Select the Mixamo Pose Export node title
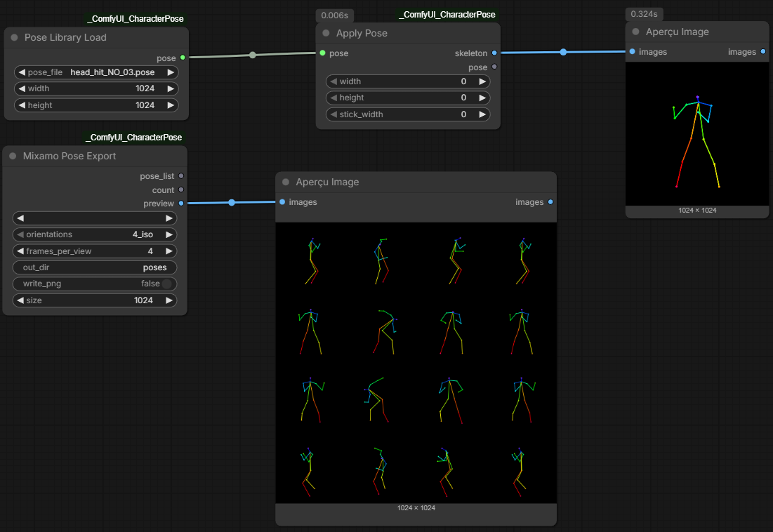The width and height of the screenshot is (773, 532). pos(70,156)
